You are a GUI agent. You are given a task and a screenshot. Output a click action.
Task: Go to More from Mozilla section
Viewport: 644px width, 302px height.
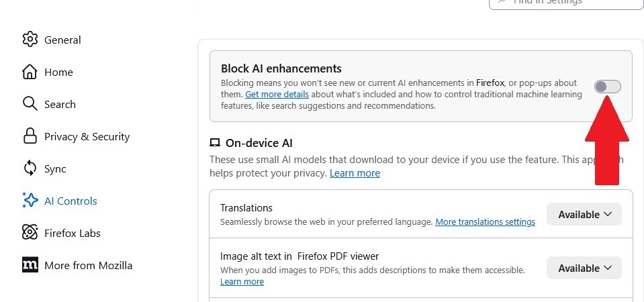coord(88,265)
